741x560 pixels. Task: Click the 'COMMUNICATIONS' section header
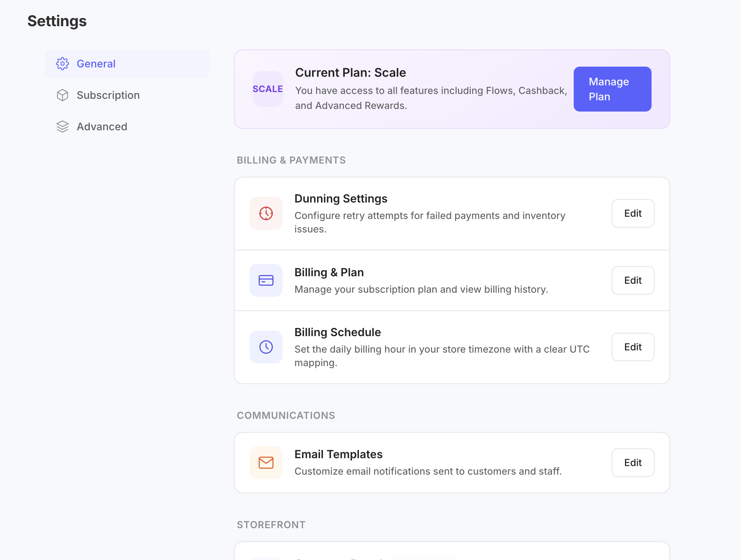[286, 416]
